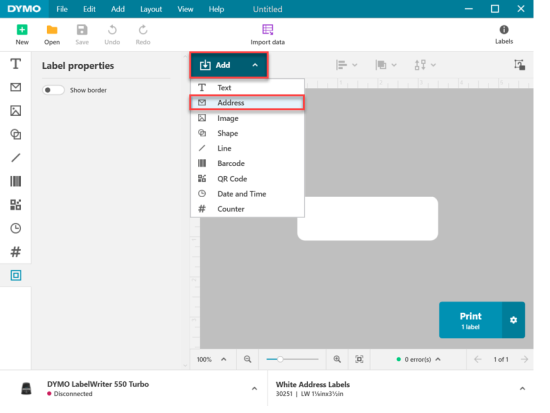This screenshot has width=550, height=413.
Task: Select the Date and Time clock tool
Action: point(15,228)
